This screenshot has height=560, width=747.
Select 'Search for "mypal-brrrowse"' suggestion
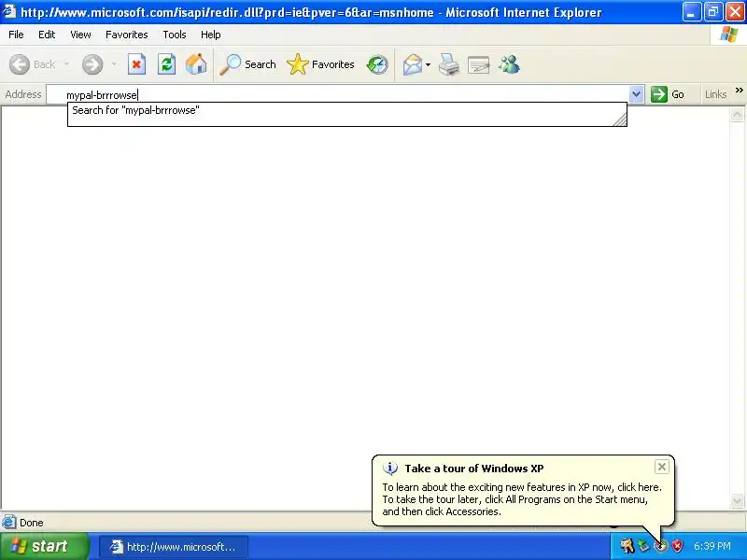coord(346,110)
